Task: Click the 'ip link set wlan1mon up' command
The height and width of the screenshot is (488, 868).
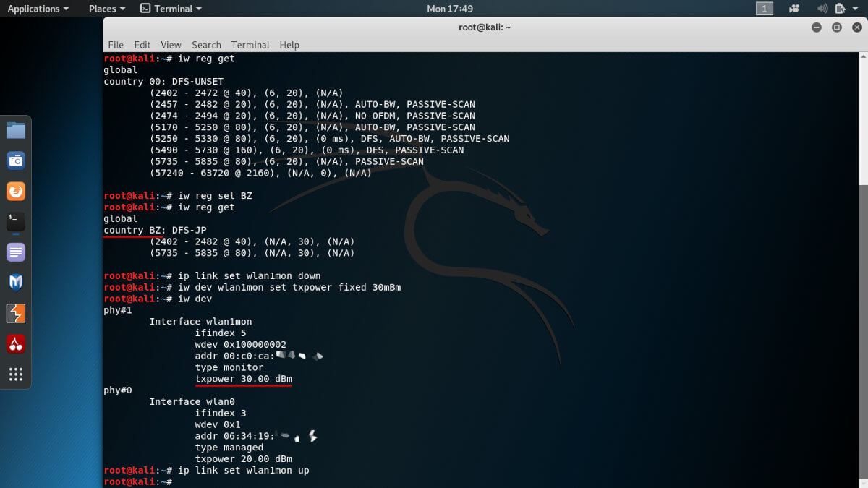Action: tap(243, 471)
